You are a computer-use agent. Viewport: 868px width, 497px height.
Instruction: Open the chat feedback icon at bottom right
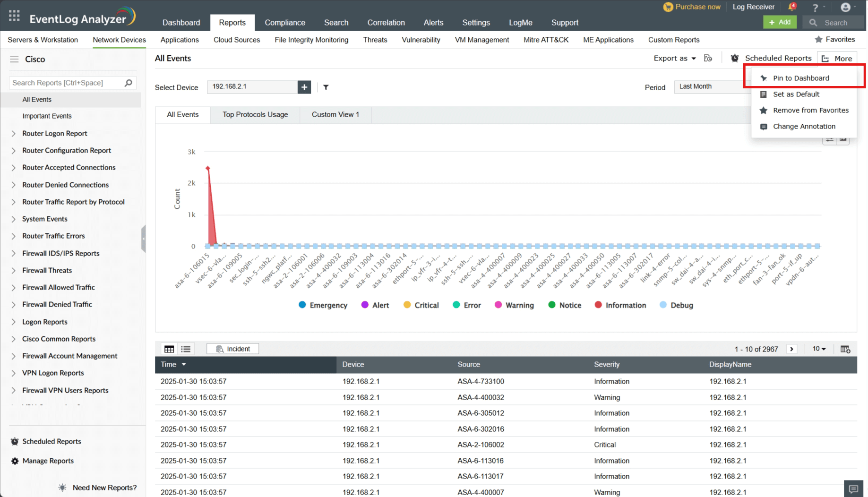[x=853, y=488]
